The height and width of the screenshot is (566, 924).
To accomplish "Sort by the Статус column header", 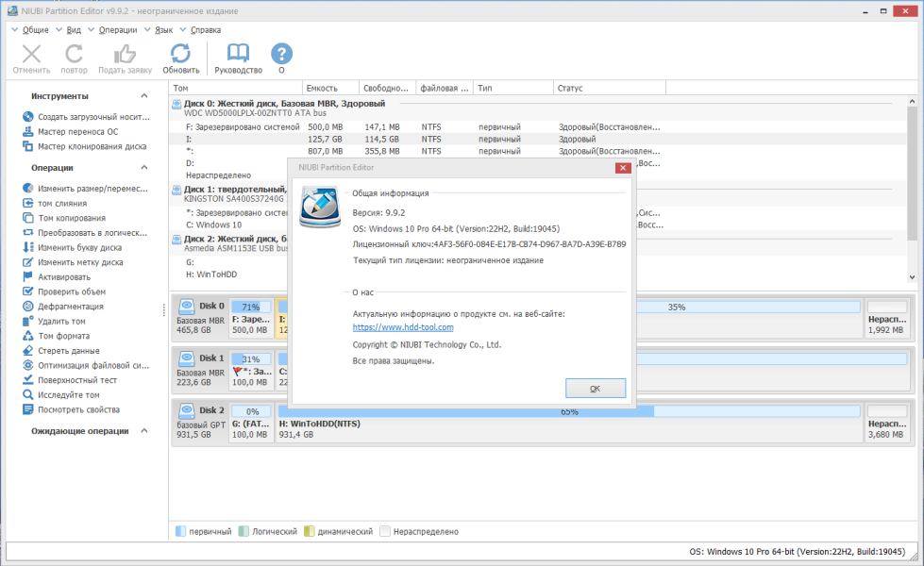I will [x=610, y=88].
